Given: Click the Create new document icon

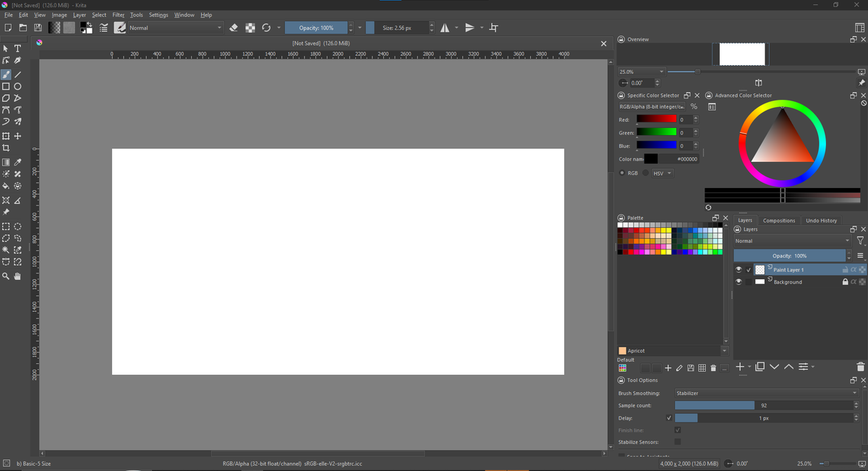Looking at the screenshot, I should [7, 27].
